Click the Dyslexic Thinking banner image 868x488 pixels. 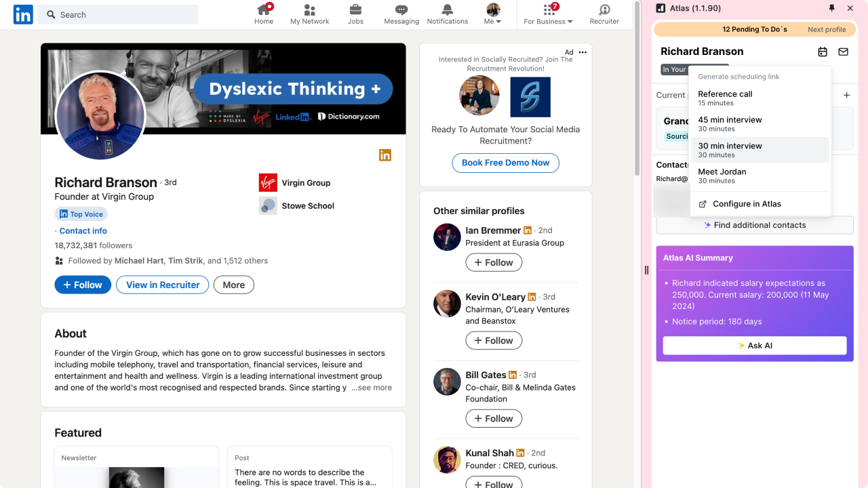point(223,89)
